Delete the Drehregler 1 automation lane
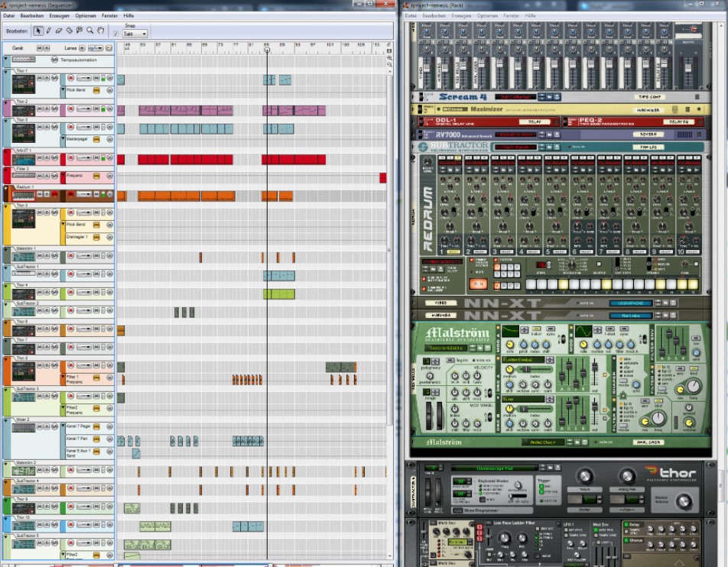This screenshot has height=567, width=728. click(110, 237)
